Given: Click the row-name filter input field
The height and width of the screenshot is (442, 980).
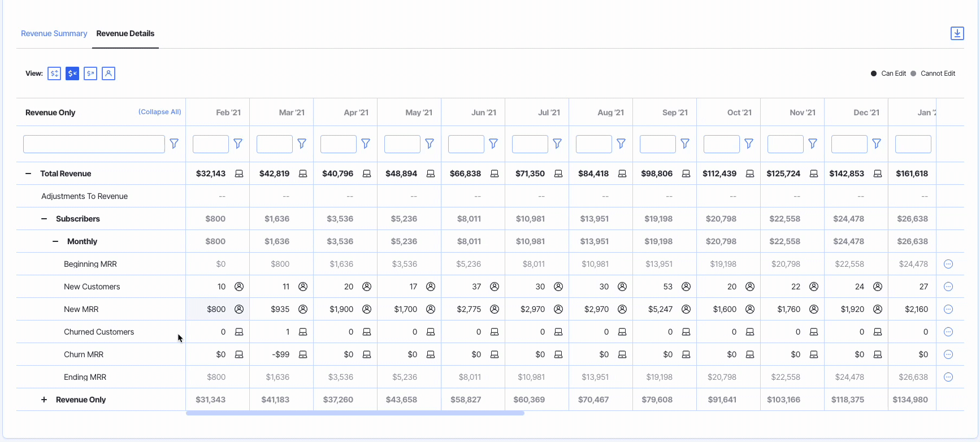Looking at the screenshot, I should 94,144.
